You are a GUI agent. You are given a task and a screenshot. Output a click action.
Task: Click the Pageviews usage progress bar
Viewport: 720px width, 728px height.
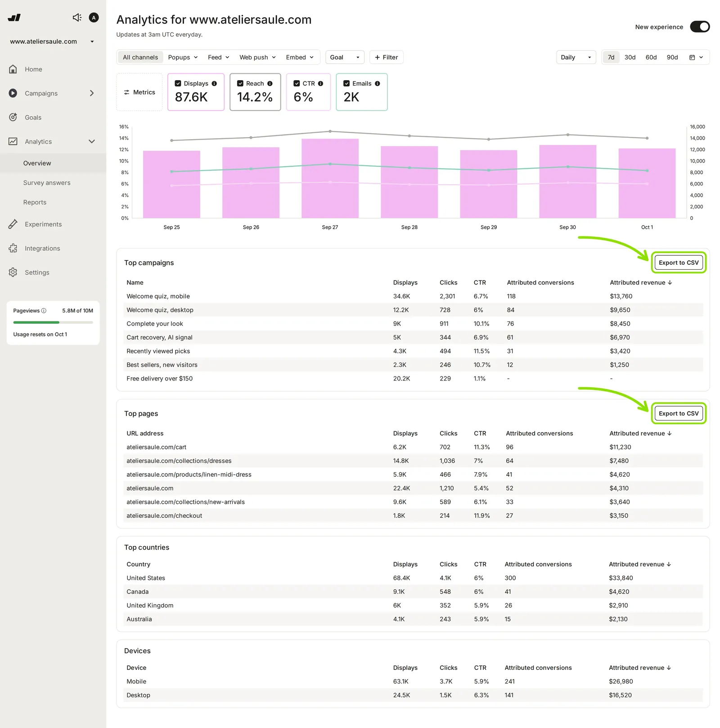pos(53,322)
